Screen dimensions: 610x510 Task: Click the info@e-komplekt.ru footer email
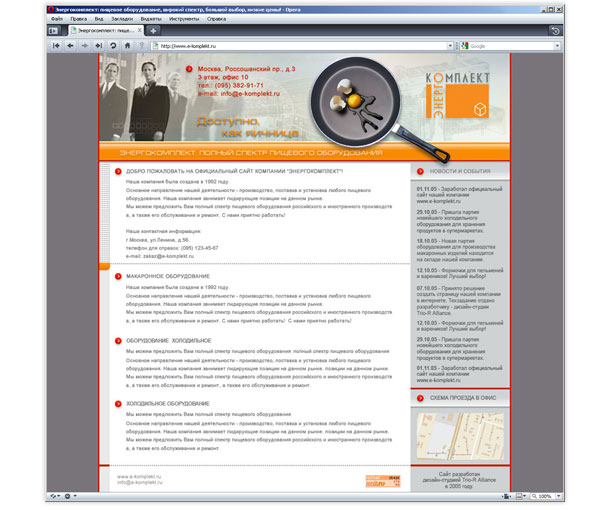pos(140,482)
